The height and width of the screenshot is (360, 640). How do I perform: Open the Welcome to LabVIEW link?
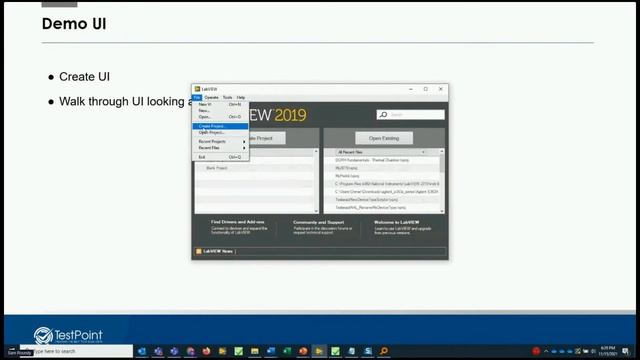click(397, 222)
